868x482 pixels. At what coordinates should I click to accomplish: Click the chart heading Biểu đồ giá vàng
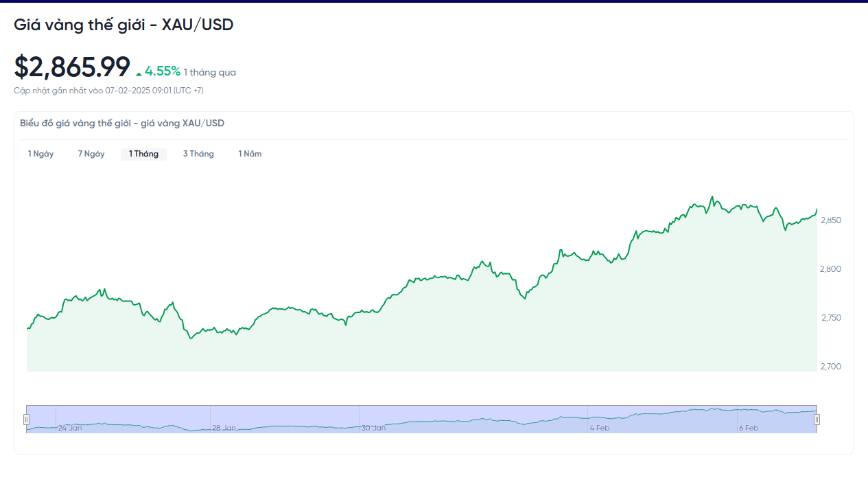pos(122,124)
